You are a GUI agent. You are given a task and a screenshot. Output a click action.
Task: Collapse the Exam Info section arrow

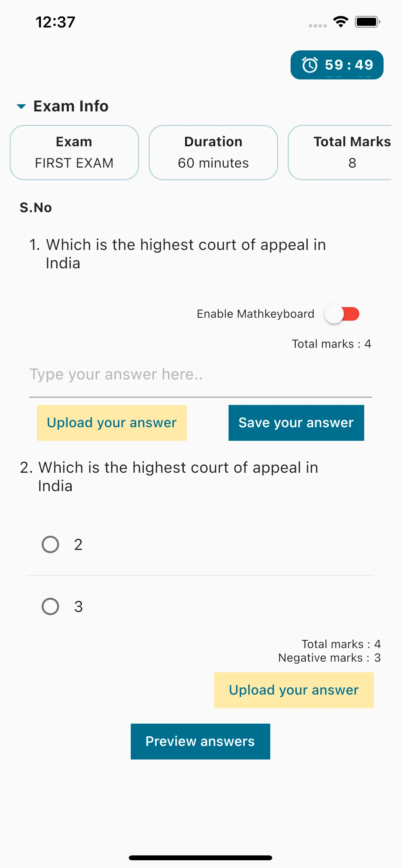(21, 107)
